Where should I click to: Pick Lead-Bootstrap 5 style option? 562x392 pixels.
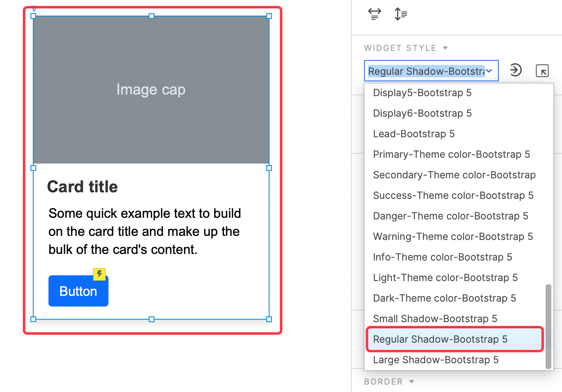tap(413, 134)
